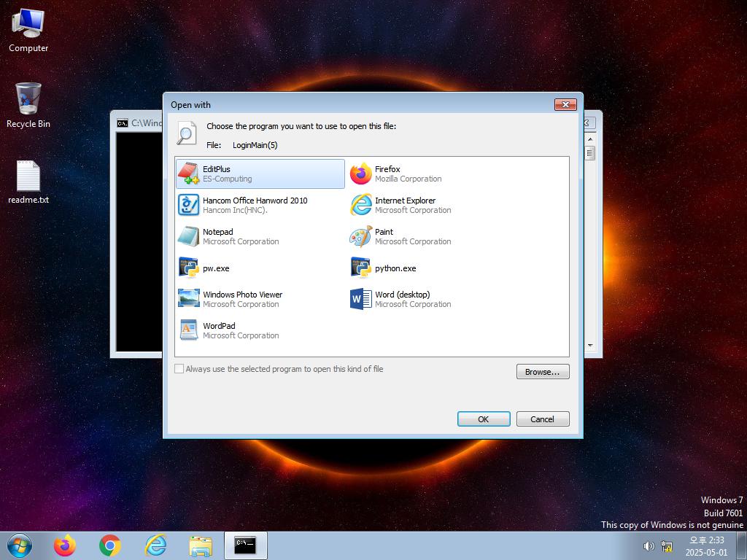The image size is (747, 560).
Task: Enable always use the selected program checkbox
Action: 179,368
